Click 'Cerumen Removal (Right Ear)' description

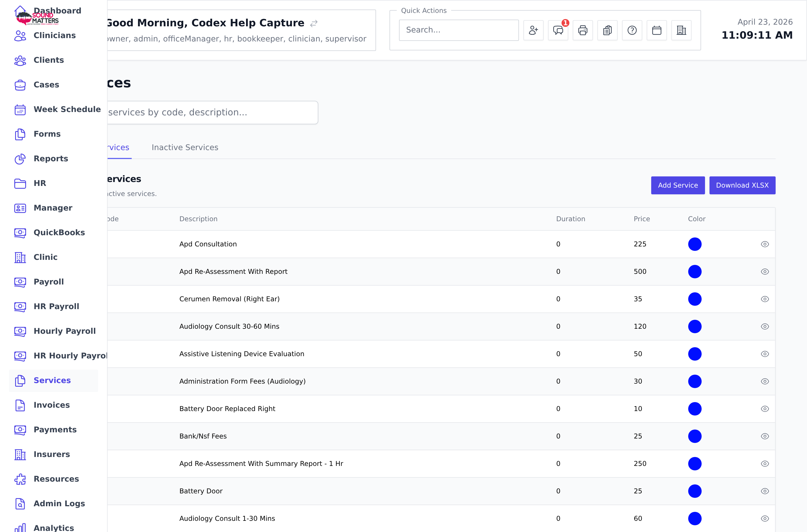pos(229,299)
